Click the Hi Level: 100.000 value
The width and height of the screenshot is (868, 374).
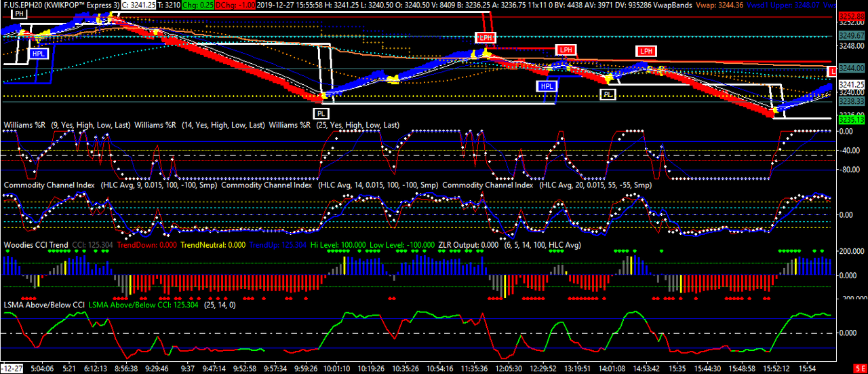(x=338, y=244)
